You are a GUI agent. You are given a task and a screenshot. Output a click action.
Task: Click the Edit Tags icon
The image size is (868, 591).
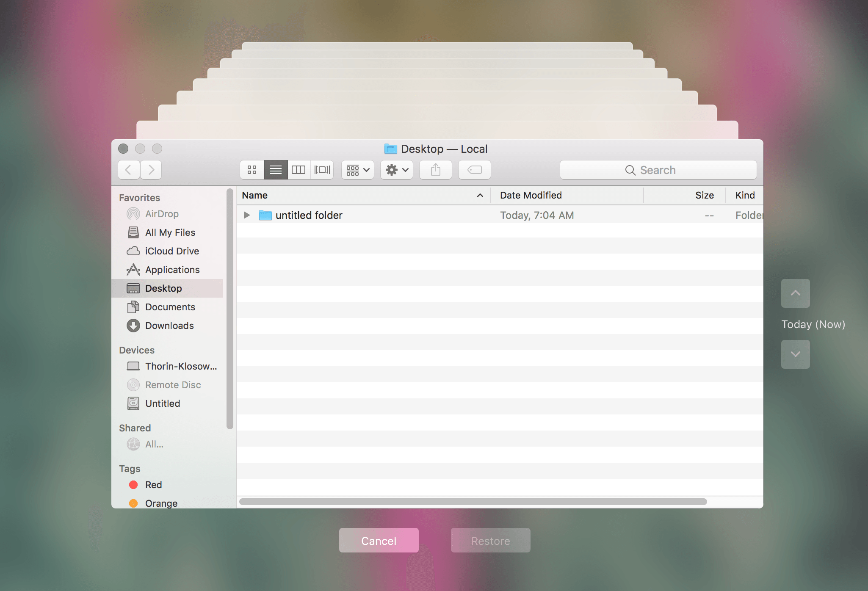[x=474, y=170]
